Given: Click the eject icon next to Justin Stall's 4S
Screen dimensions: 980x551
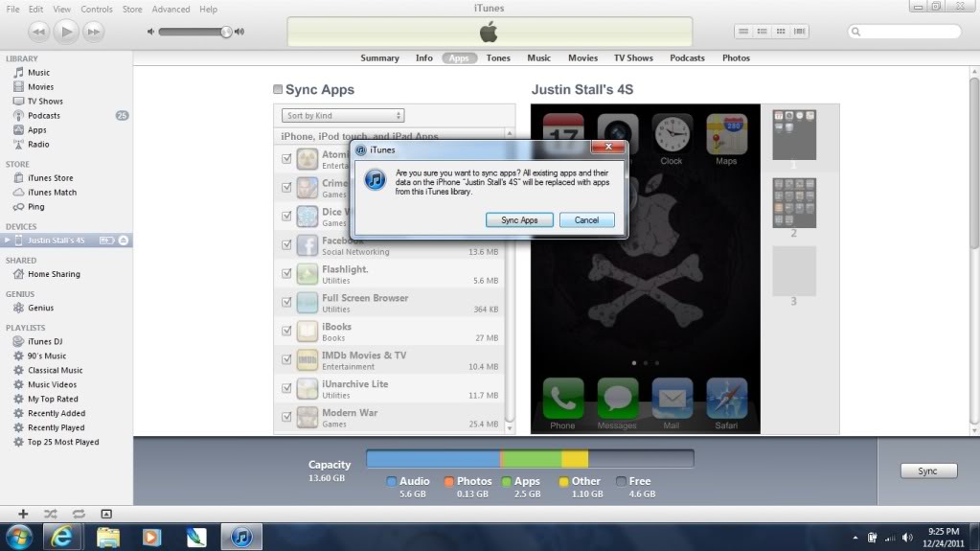Looking at the screenshot, I should click(x=124, y=241).
